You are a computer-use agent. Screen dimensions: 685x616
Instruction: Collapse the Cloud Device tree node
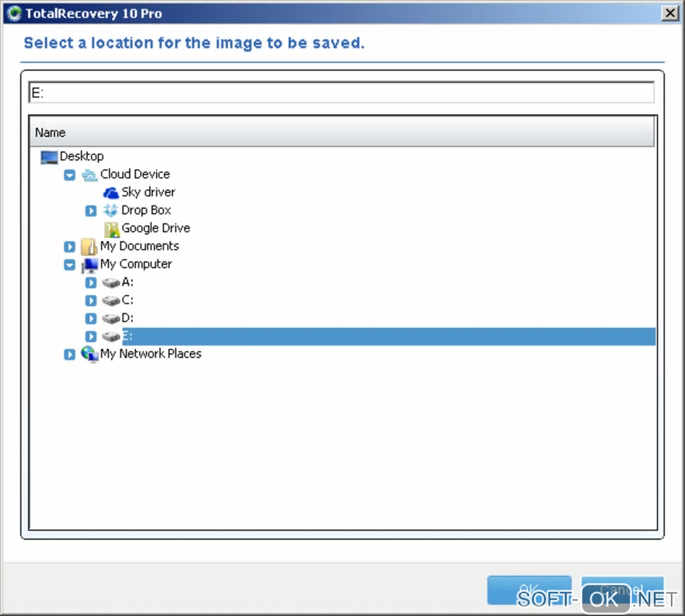tap(70, 175)
